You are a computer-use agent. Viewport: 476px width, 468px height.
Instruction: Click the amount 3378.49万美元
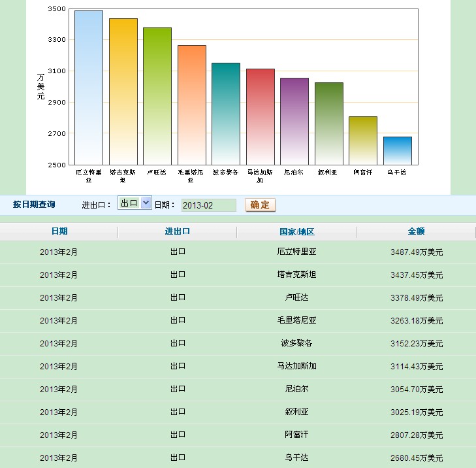click(x=417, y=297)
